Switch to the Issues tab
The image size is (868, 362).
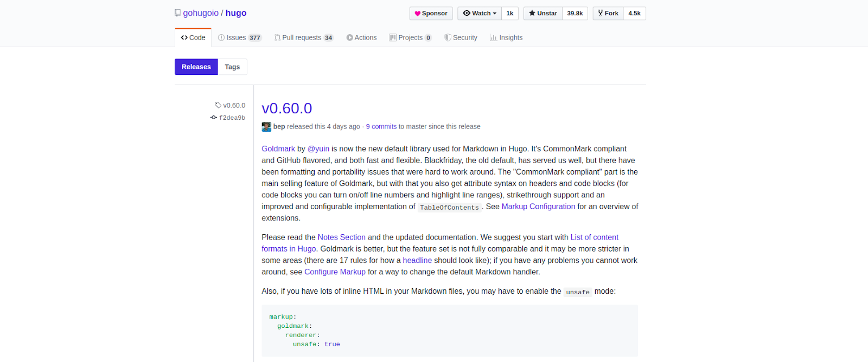click(x=239, y=37)
